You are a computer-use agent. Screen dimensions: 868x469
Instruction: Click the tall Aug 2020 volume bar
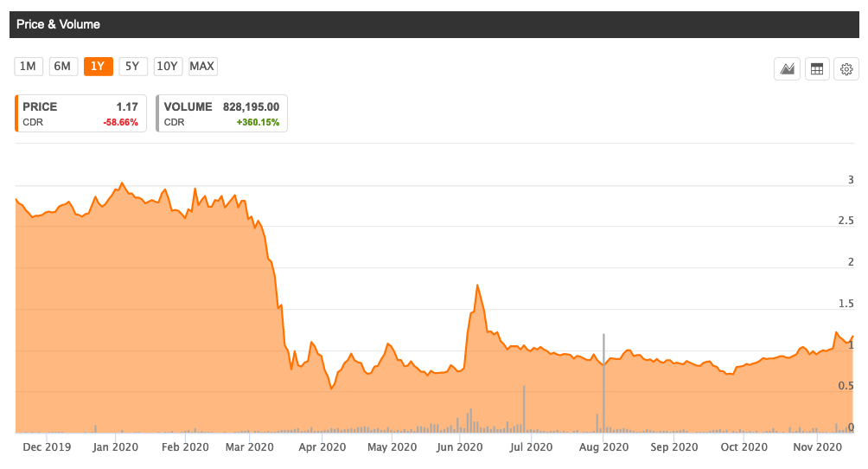[603, 382]
